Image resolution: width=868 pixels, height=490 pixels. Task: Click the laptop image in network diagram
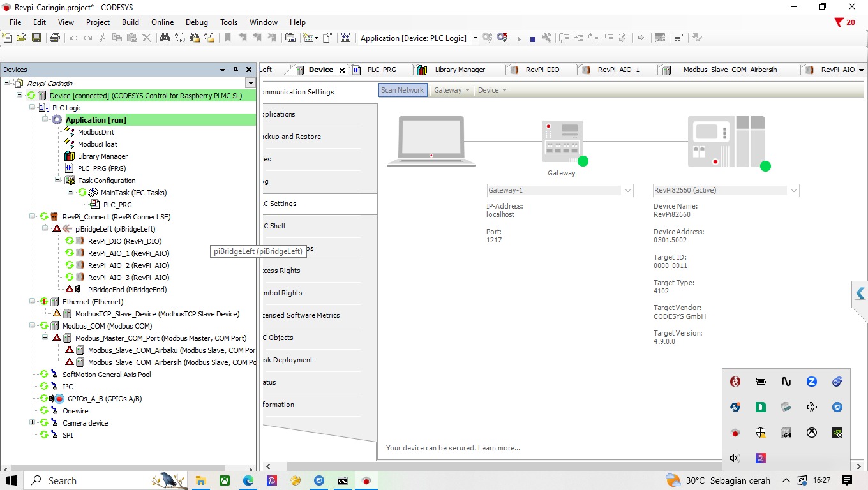[431, 142]
